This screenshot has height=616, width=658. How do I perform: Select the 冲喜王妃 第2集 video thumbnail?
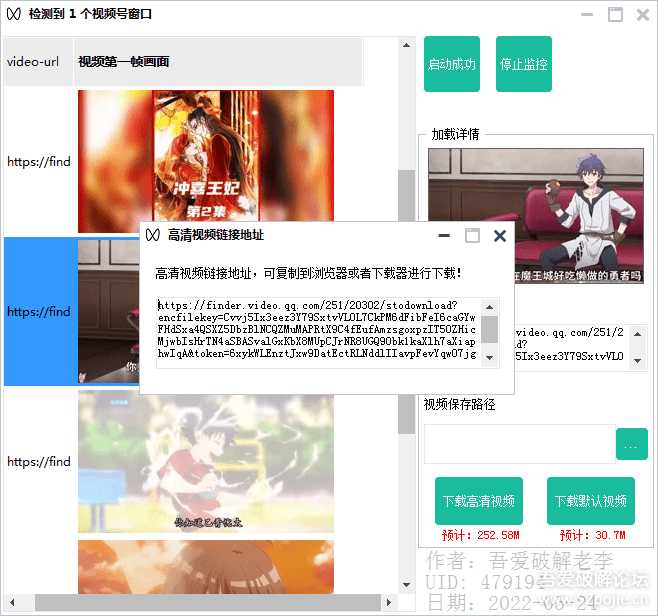point(206,161)
